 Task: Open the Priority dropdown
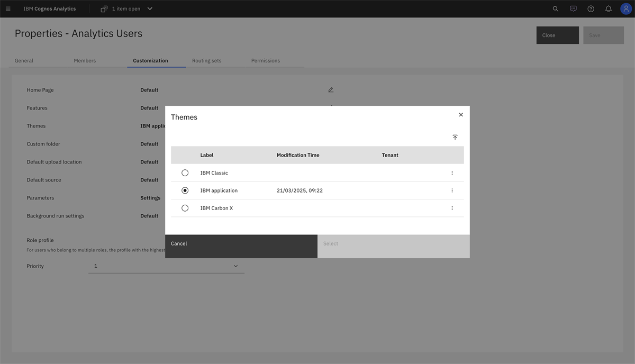(166, 266)
